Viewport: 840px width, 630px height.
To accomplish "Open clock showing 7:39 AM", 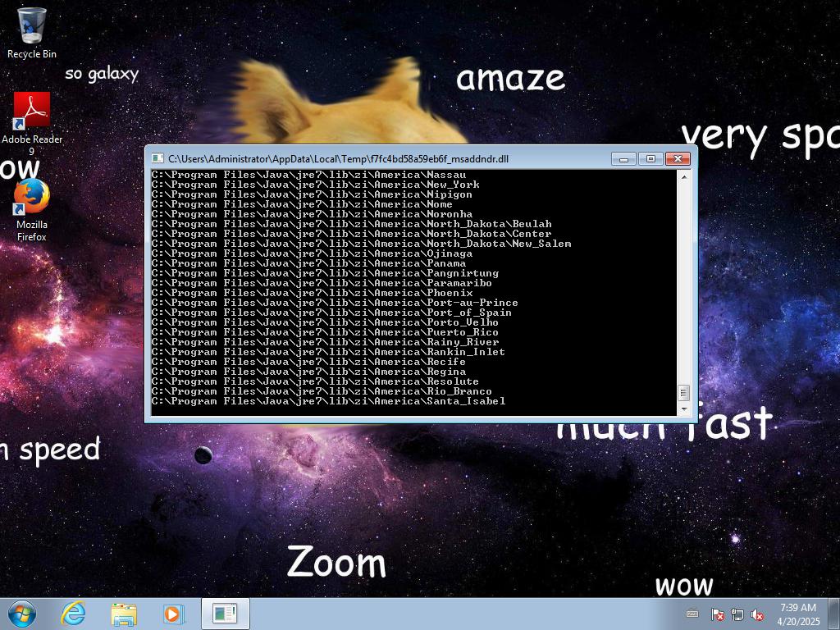I will [798, 614].
